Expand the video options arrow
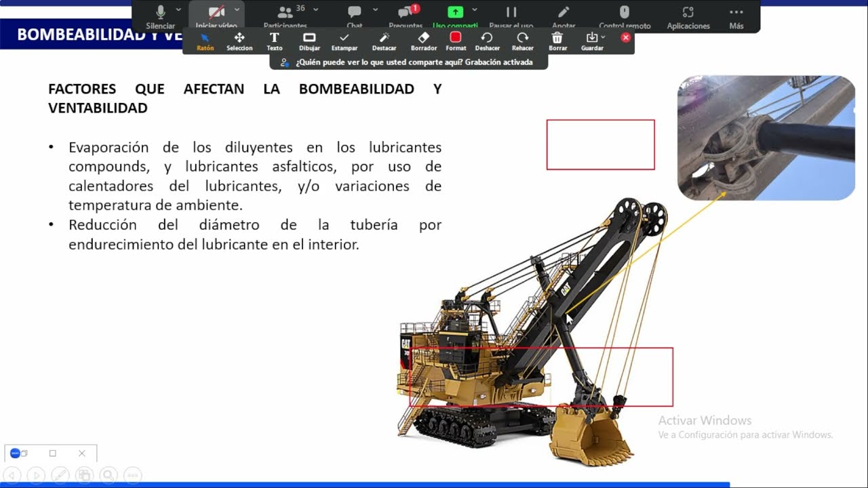Screen dimensions: 868x488 click(x=237, y=9)
